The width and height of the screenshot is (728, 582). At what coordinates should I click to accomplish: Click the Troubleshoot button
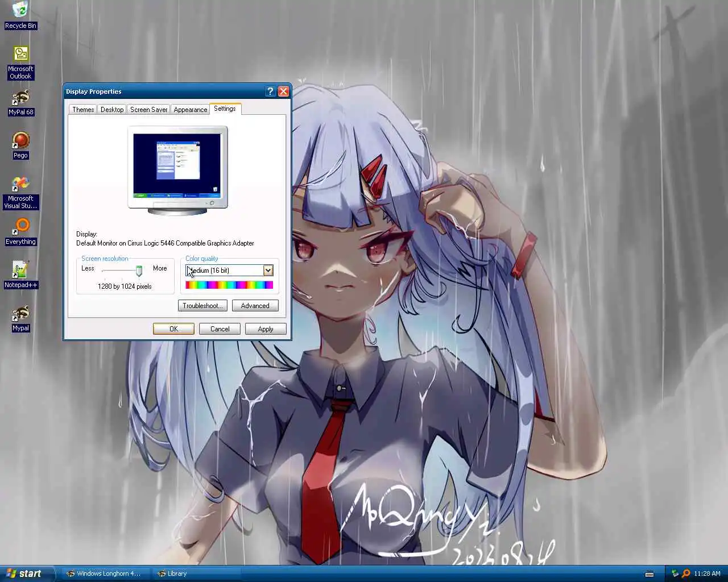202,306
